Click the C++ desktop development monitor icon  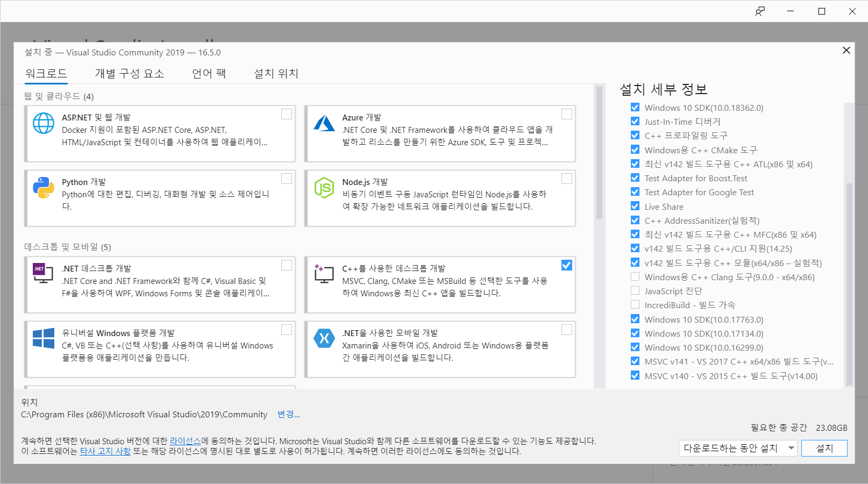(324, 274)
